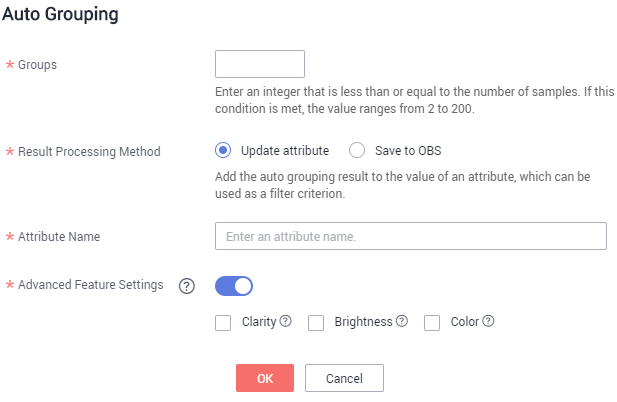Click the 'Groups' field label
Screen dimensions: 617x402
pos(37,65)
